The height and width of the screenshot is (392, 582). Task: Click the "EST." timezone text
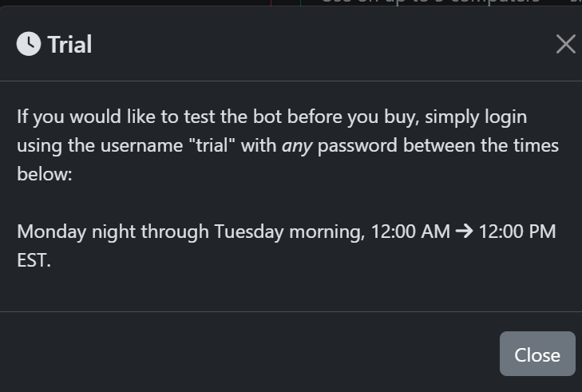[x=34, y=260]
